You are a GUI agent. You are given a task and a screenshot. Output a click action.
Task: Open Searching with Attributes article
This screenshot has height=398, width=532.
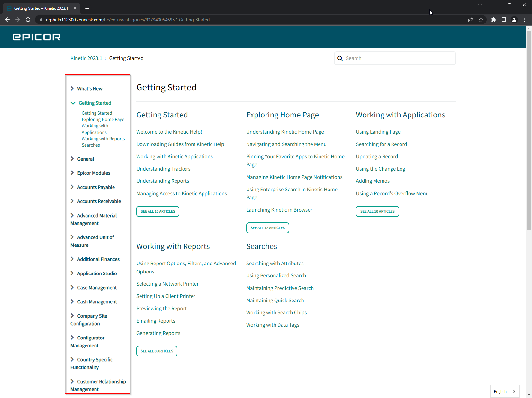coord(275,264)
